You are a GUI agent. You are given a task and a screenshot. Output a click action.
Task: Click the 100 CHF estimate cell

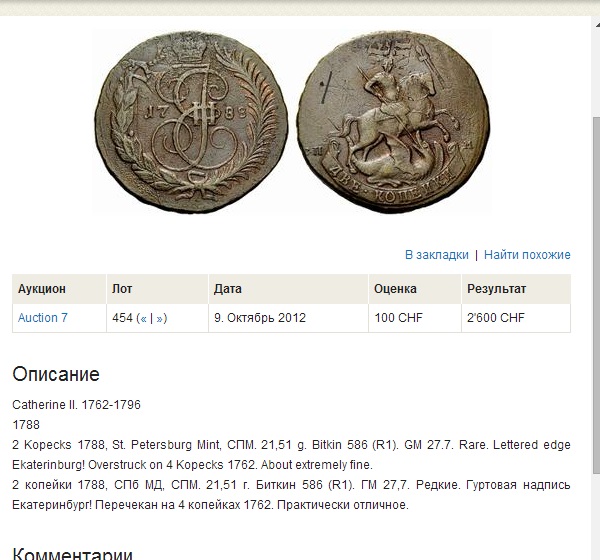415,318
